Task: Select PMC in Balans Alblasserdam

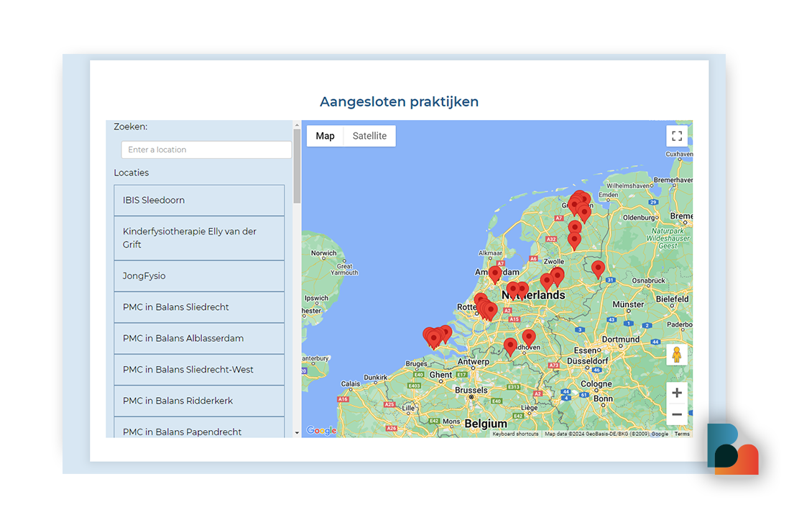Action: point(199,338)
